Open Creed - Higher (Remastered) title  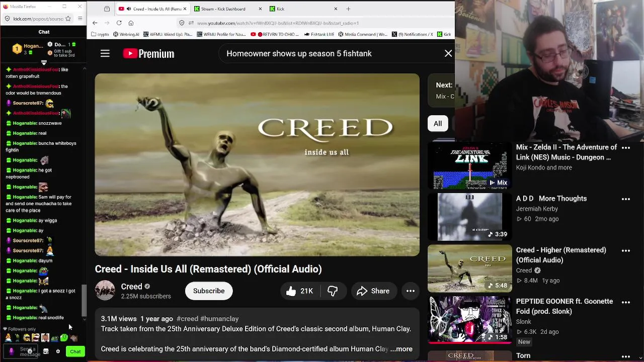click(x=561, y=255)
